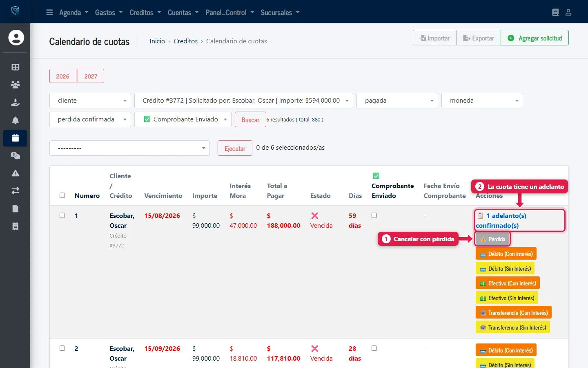Open the dashboard grid icon in the sidebar

[16, 67]
